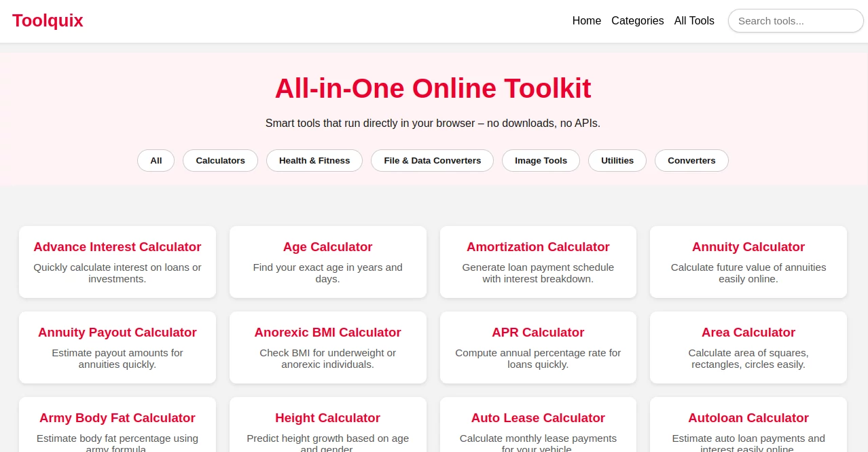Click 'Check BMI for underweight' description
The height and width of the screenshot is (452, 868).
328,358
